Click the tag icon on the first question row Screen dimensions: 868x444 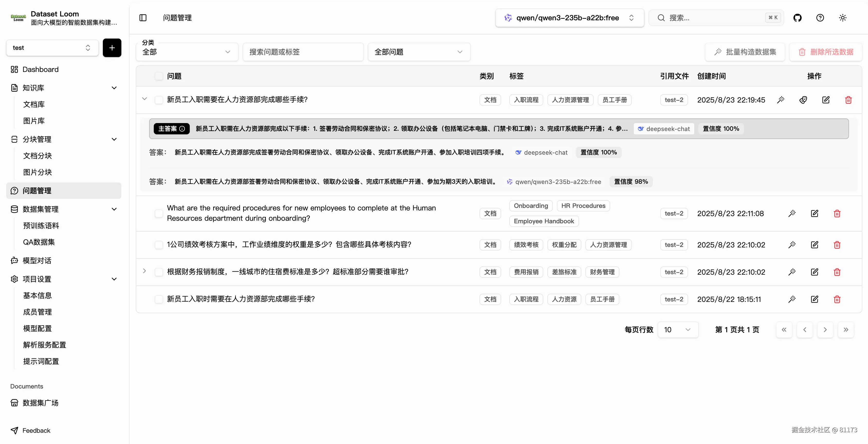[803, 100]
